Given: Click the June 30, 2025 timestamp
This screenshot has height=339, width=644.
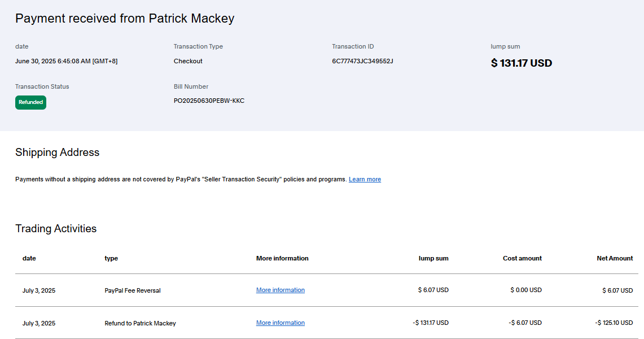Looking at the screenshot, I should 66,61.
